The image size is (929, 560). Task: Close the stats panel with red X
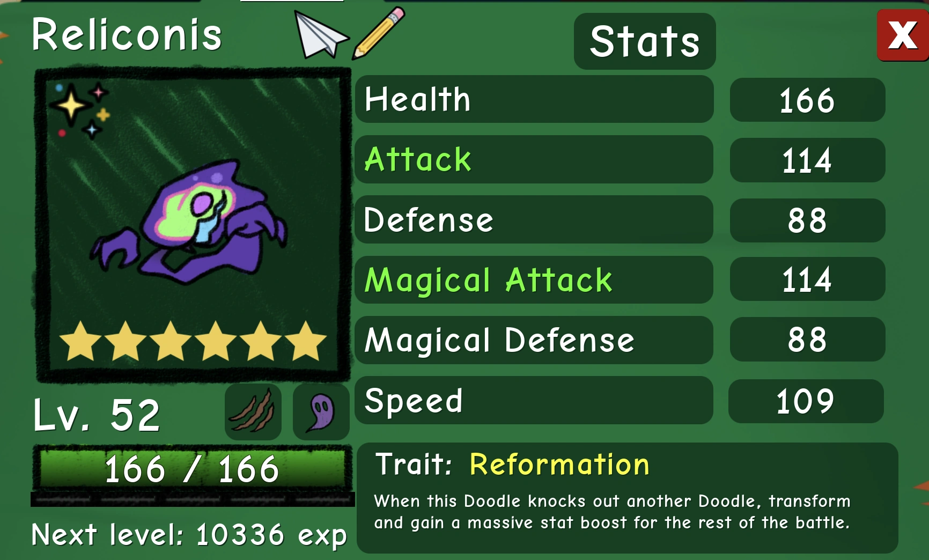[x=903, y=35]
